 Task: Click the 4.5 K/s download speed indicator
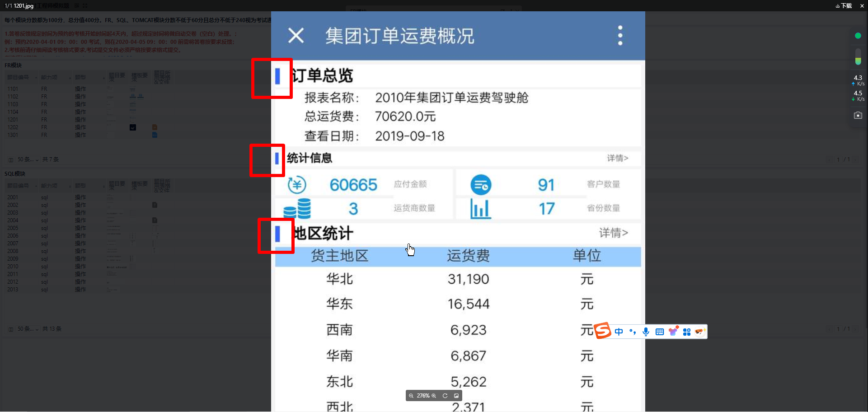tap(858, 96)
